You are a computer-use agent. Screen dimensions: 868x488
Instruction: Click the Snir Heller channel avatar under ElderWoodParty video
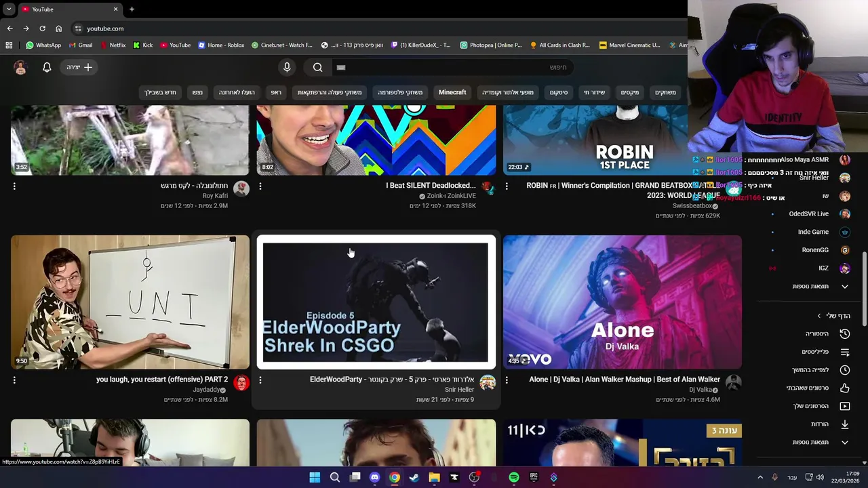(x=487, y=383)
